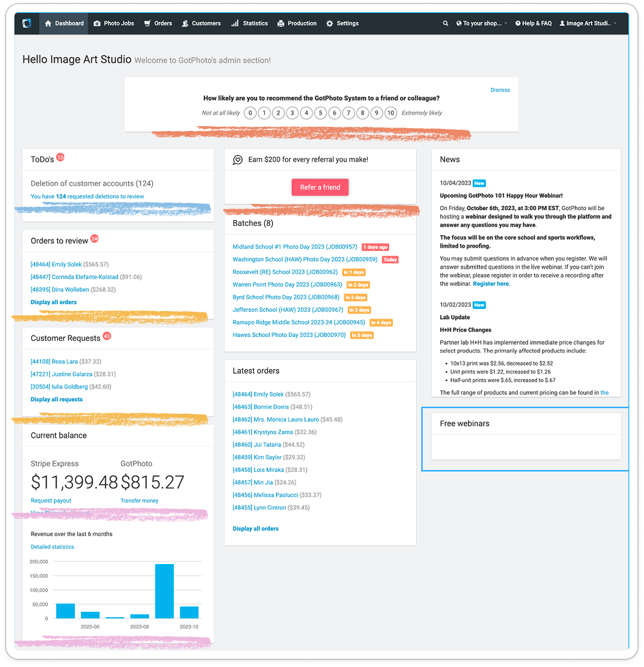Open the Customers menu
The width and height of the screenshot is (644, 667).
coord(201,23)
